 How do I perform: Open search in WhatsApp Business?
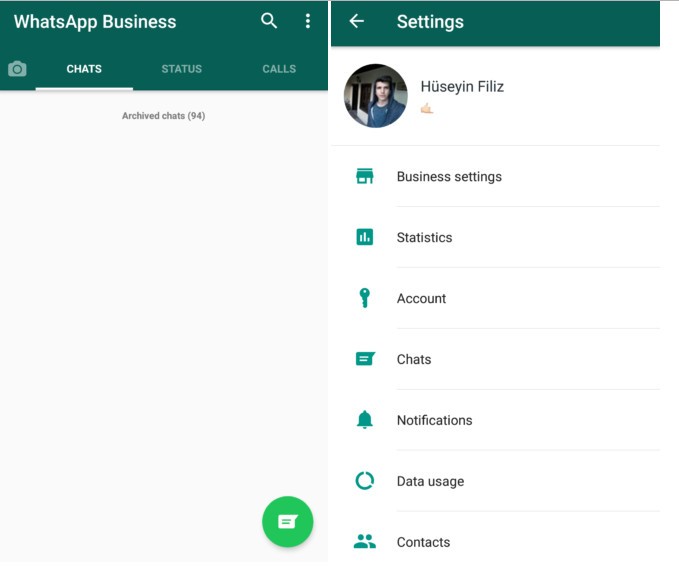pos(269,21)
